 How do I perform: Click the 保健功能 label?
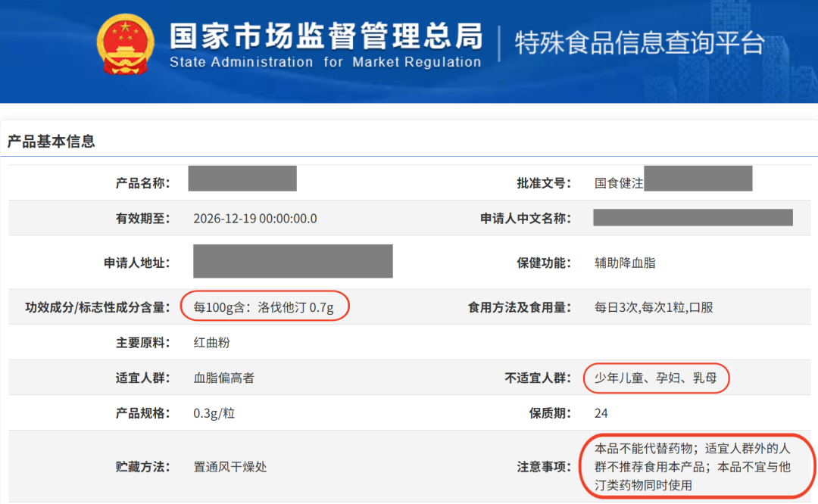544,263
